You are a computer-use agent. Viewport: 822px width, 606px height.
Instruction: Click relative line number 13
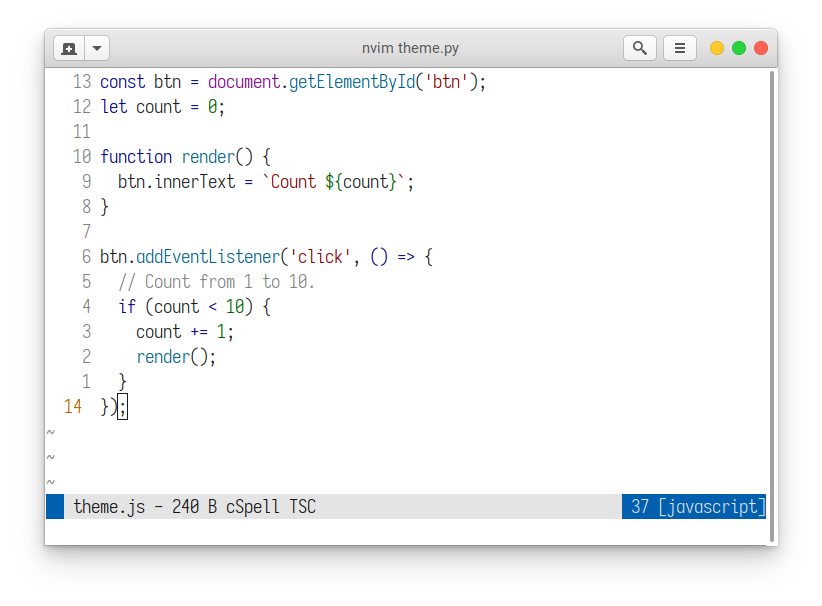82,82
